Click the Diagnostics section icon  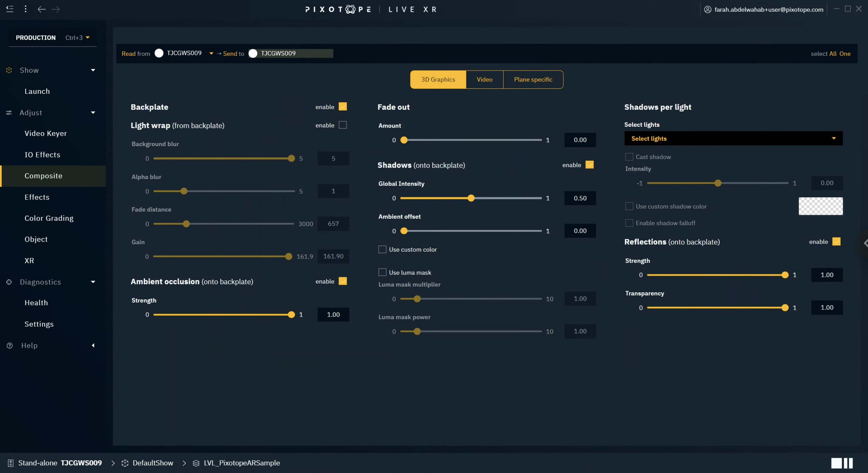tap(9, 282)
